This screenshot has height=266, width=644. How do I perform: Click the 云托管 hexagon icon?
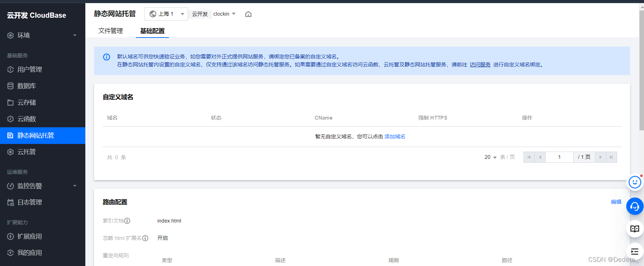pos(10,152)
